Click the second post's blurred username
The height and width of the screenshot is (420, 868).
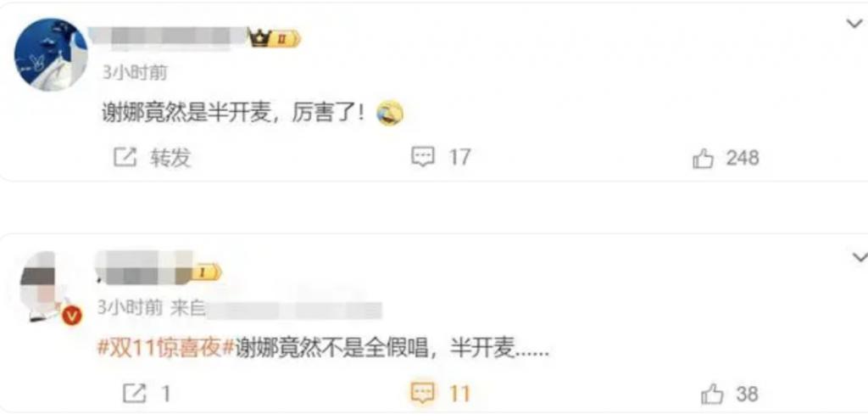(143, 266)
